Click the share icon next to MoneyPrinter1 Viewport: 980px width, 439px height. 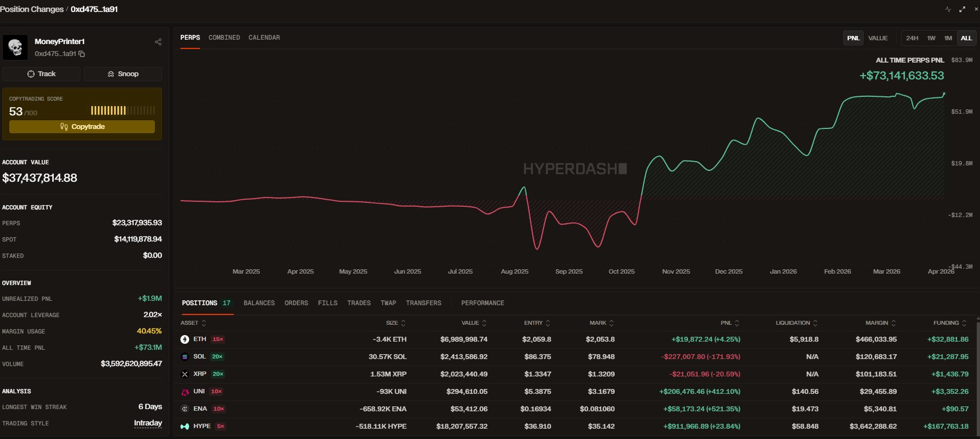click(x=158, y=42)
